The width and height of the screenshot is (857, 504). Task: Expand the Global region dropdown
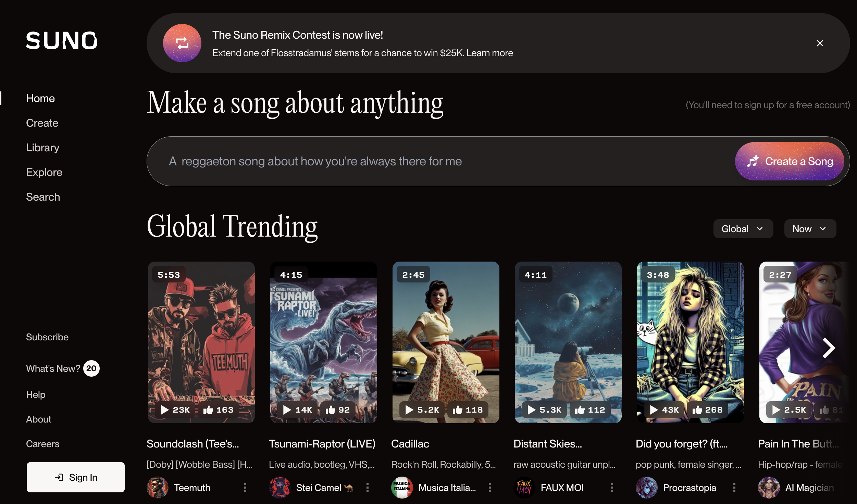(x=743, y=229)
